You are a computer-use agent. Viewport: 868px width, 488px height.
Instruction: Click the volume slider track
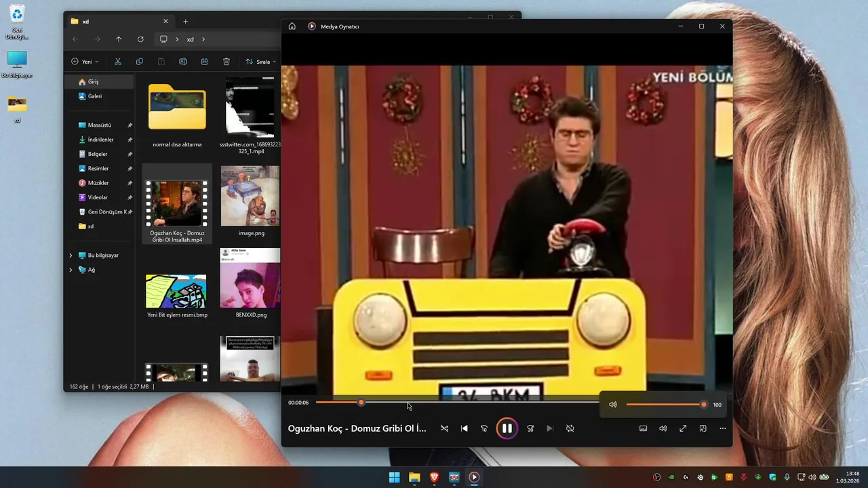coord(665,405)
